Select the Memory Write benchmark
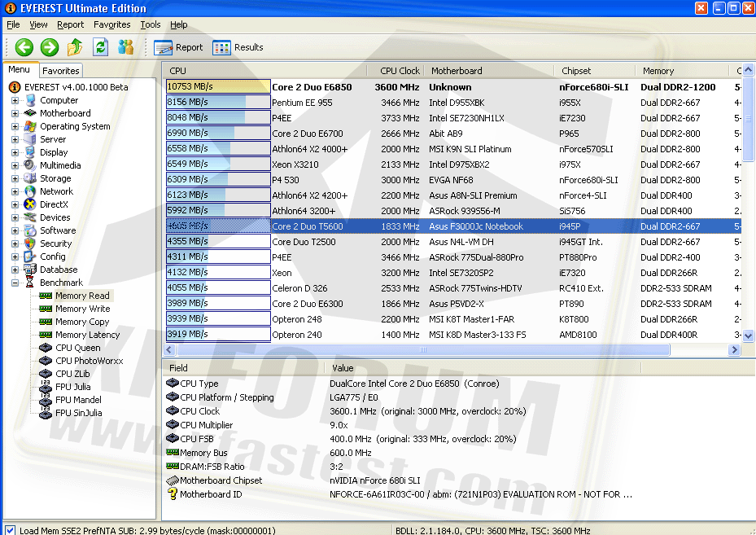 pos(82,309)
